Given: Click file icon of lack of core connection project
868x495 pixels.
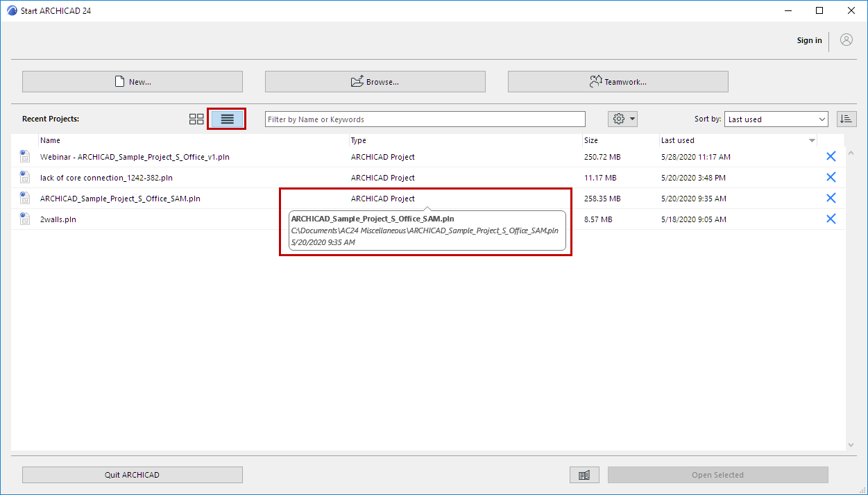Looking at the screenshot, I should point(25,178).
